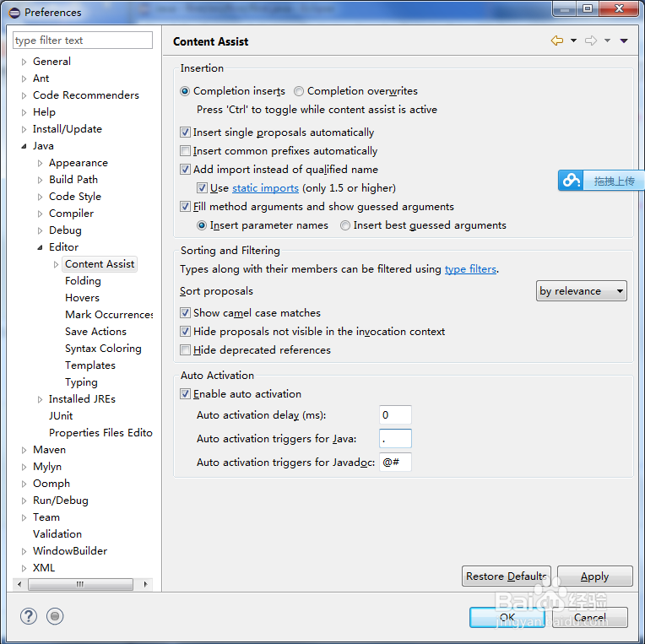Expand the General tree node
Viewport: 645px width, 644px height.
click(x=24, y=62)
